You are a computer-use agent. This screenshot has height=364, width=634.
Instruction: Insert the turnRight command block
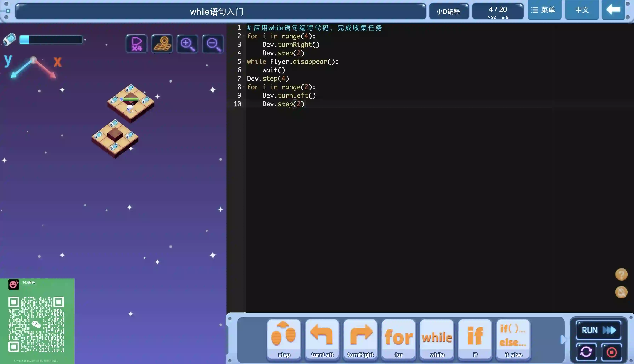360,339
